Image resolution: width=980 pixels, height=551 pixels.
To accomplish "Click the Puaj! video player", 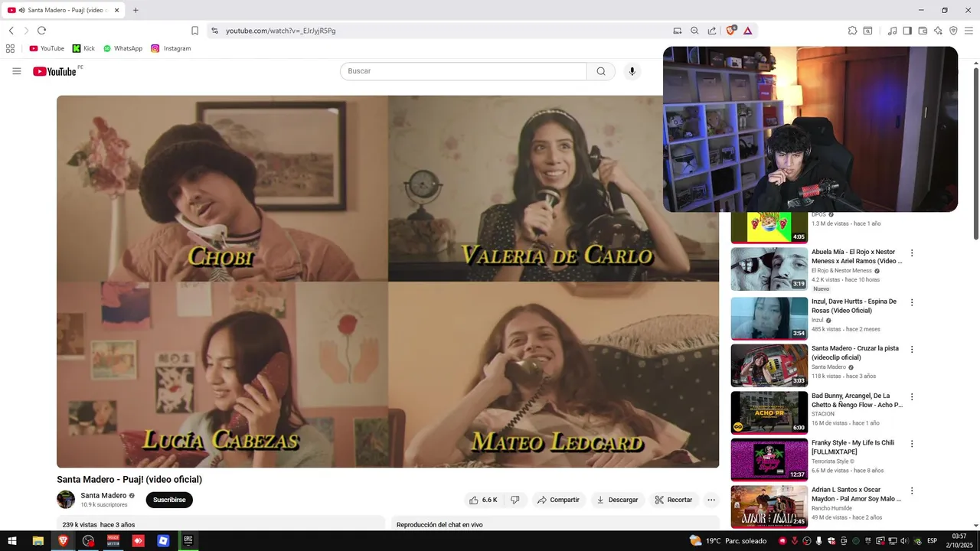I will coord(387,282).
